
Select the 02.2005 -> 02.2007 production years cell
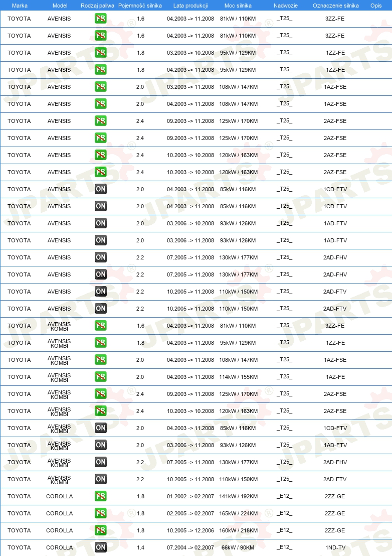coord(190,513)
